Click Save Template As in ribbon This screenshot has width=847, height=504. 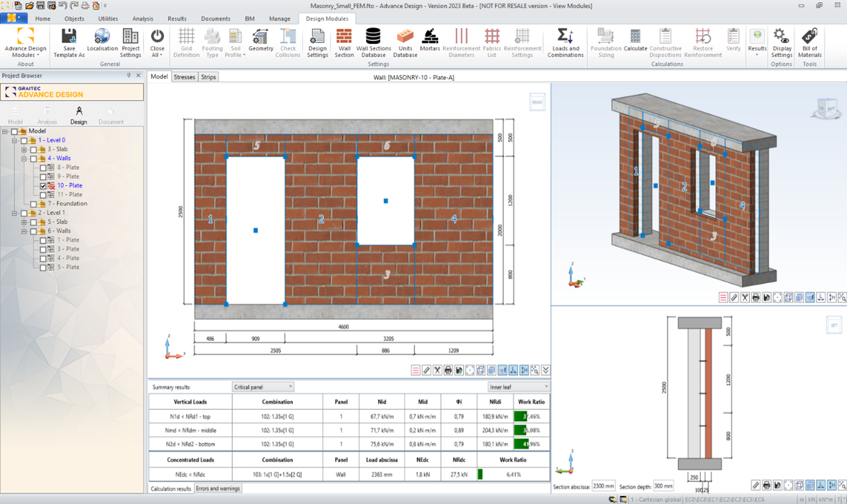click(69, 43)
